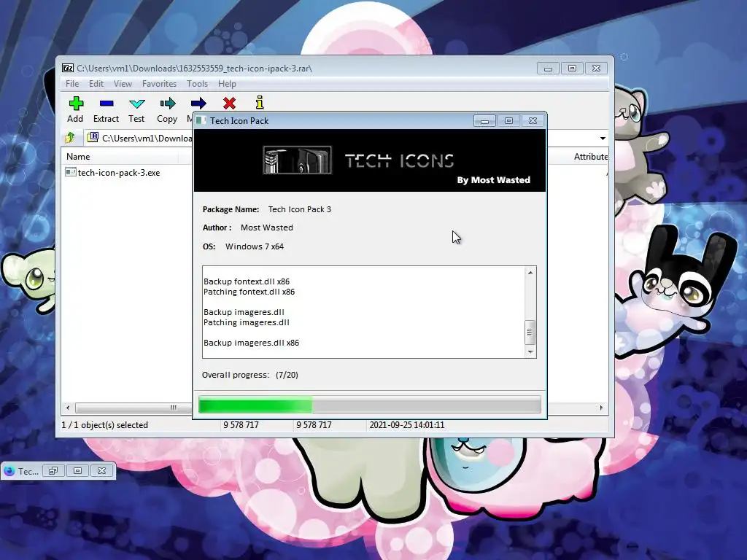Click the '1 / 1 object(s) selected' status
The width and height of the screenshot is (747, 560).
point(105,425)
